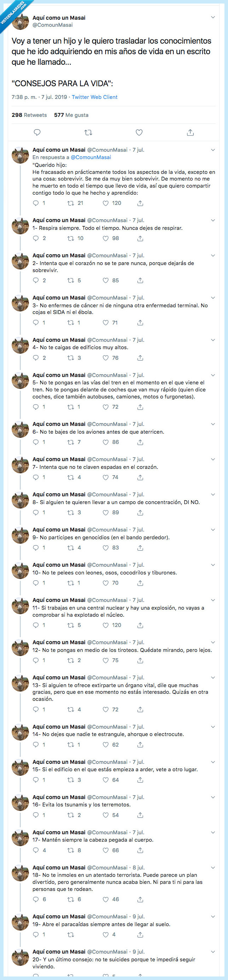Open the reply icon on the main tweet
The height and width of the screenshot is (980, 228).
pyautogui.click(x=37, y=132)
